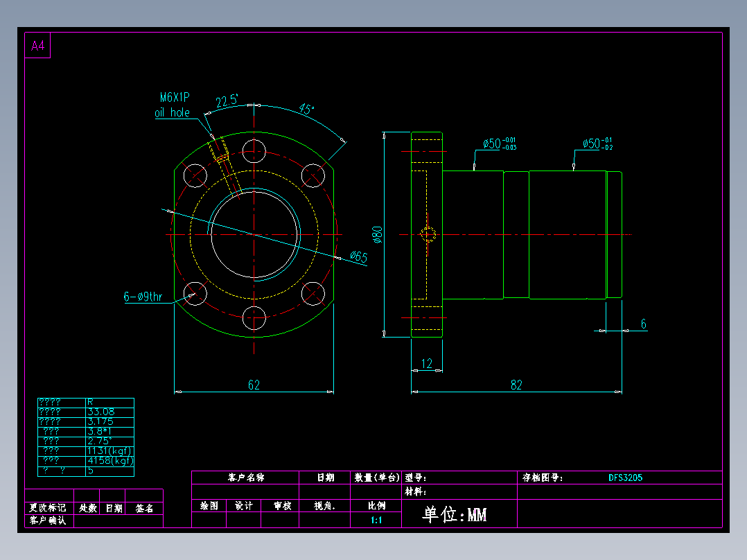This screenshot has width=747, height=560.
Task: Select the 1:1 scale value
Action: [376, 520]
